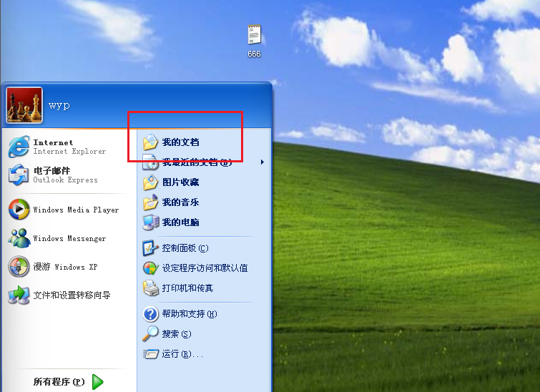Image resolution: width=540 pixels, height=392 pixels.
Task: Open the Windows Messenger people icon
Action: point(19,238)
